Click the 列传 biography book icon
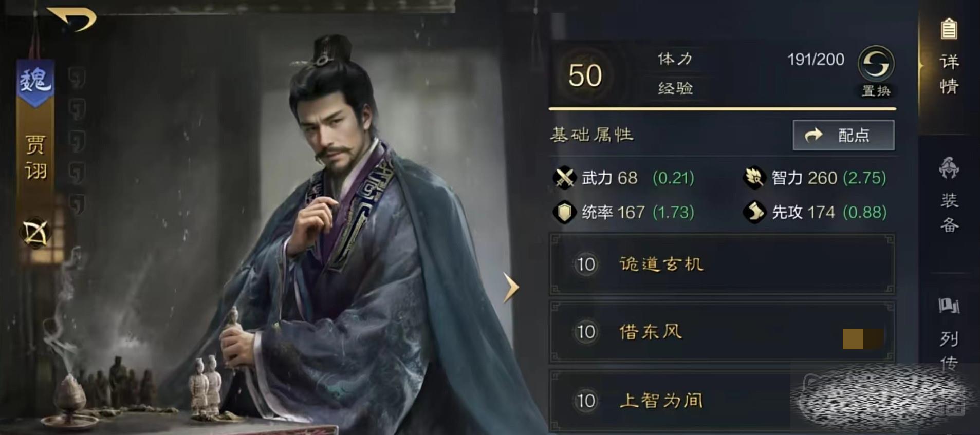 click(x=949, y=305)
